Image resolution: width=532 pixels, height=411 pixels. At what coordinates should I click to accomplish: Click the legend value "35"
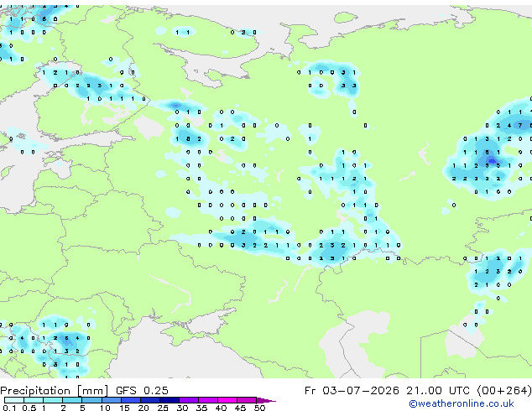(x=202, y=408)
